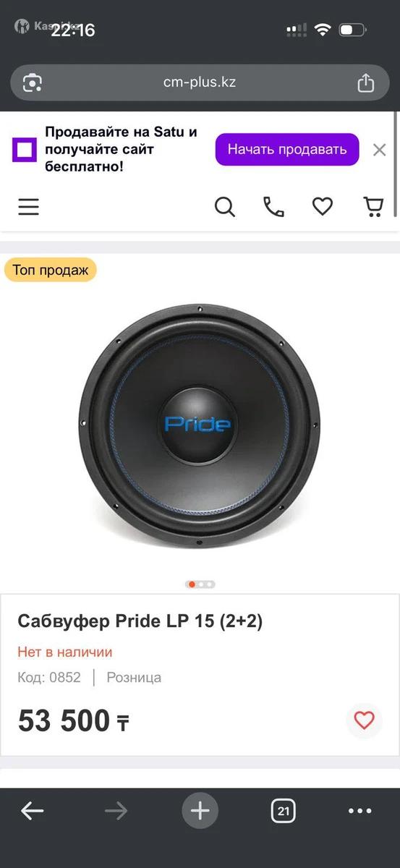Select the last image carousel dot
Viewport: 400px width, 868px height.
coord(210,584)
